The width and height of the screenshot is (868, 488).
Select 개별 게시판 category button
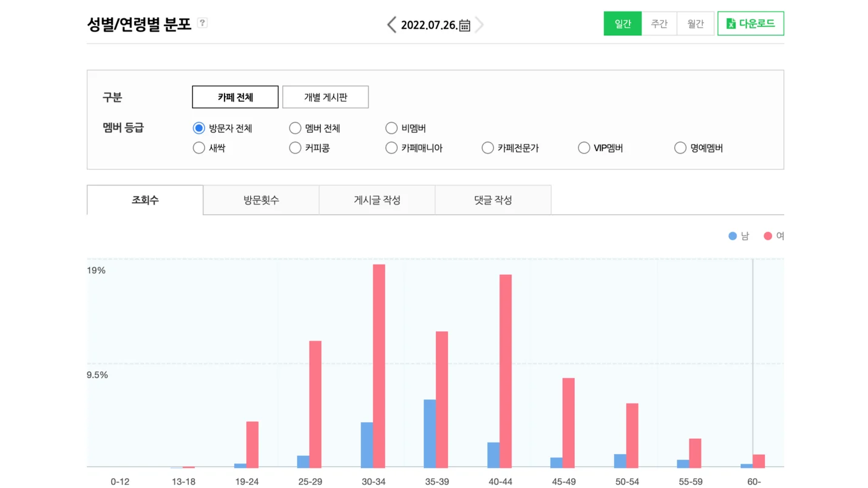[325, 97]
